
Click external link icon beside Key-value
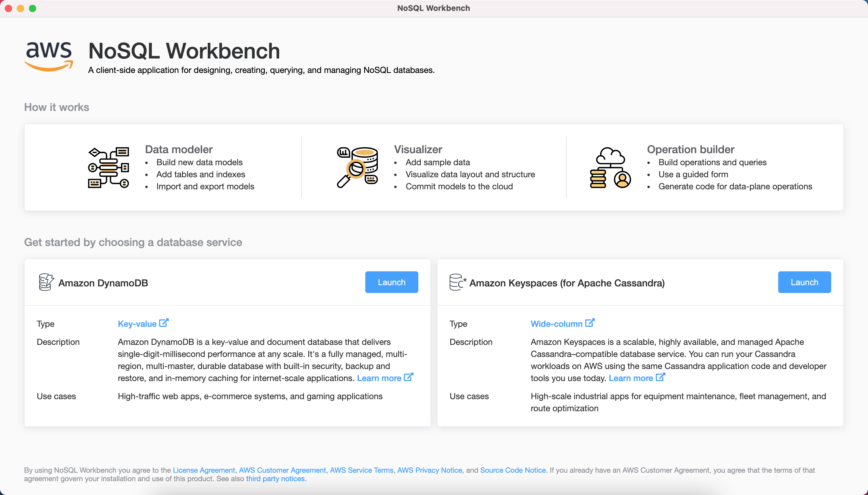click(164, 323)
